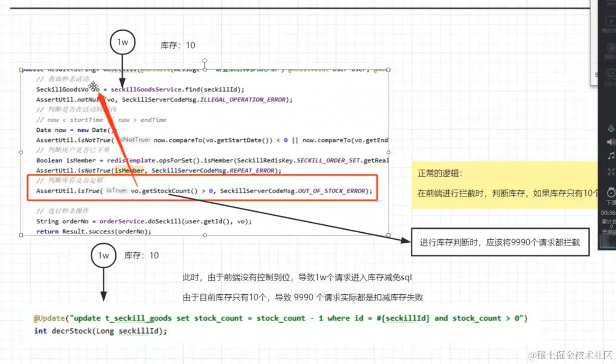This screenshot has width=616, height=364.
Task: Click the audio waveform at sidebar bottom
Action: pos(608,242)
